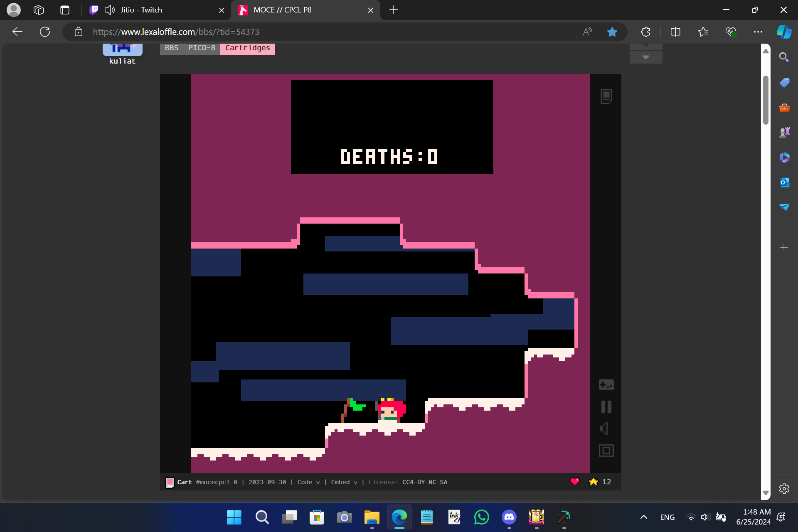The width and height of the screenshot is (798, 532).
Task: Mute the Jitio Twitch tab audio
Action: point(109,10)
